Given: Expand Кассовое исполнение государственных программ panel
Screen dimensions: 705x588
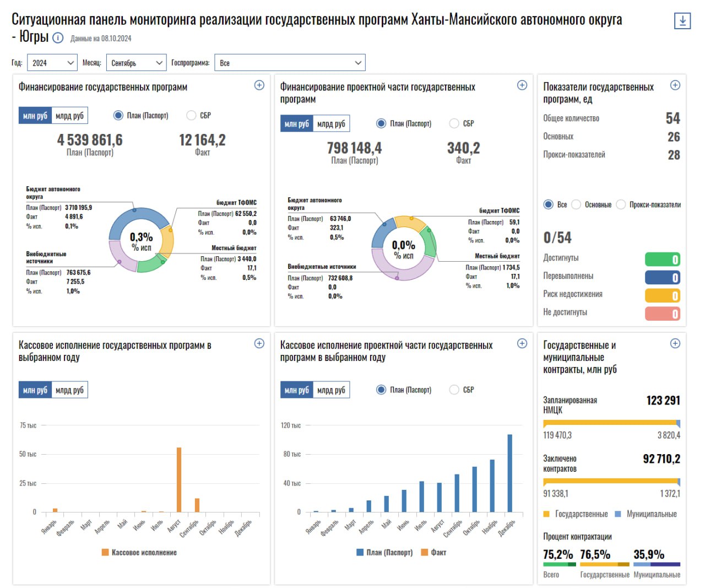Looking at the screenshot, I should click(x=259, y=343).
